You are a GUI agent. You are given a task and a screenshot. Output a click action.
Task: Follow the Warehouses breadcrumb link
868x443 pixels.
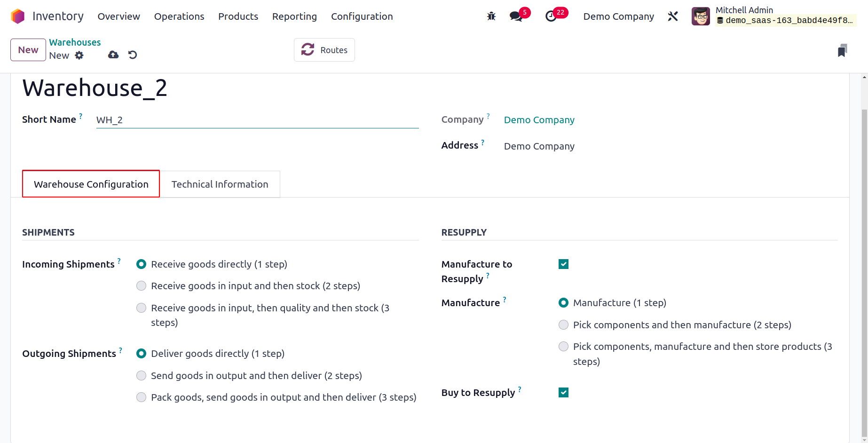(x=75, y=42)
